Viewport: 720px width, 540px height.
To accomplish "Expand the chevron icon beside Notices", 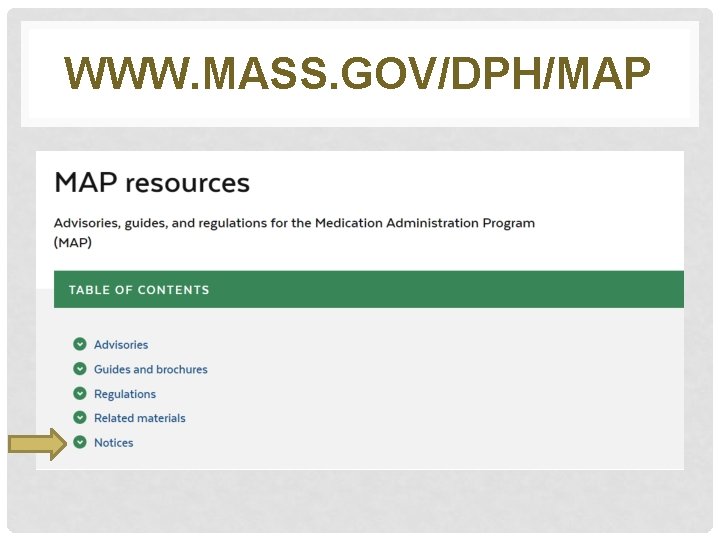I will tap(80, 442).
